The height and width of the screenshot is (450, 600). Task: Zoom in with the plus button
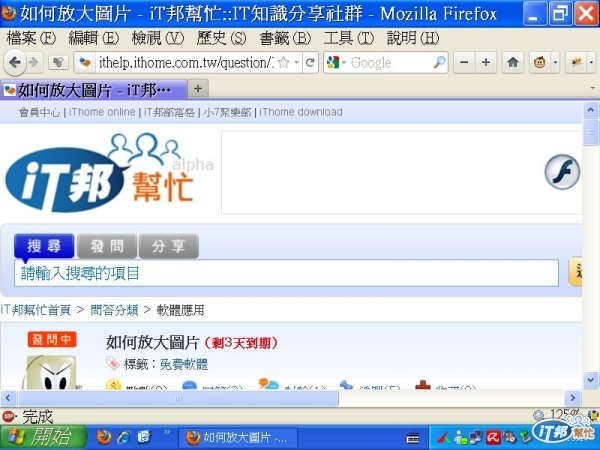pos(486,62)
